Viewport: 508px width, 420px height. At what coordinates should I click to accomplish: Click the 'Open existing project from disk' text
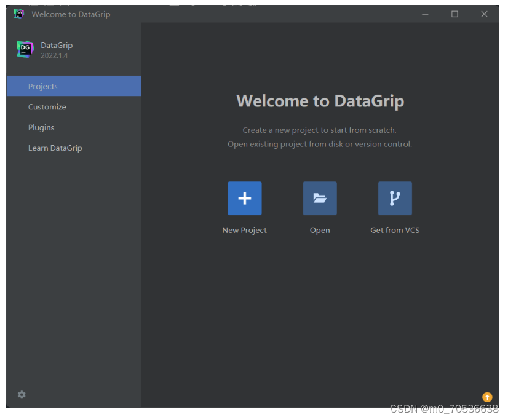click(x=320, y=144)
